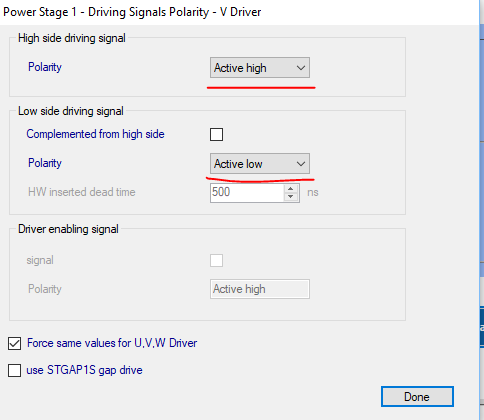Open the low side Polarity dropdown
The image size is (484, 420).
[260, 163]
